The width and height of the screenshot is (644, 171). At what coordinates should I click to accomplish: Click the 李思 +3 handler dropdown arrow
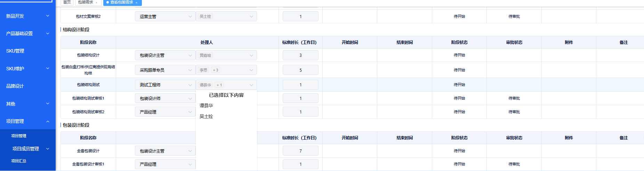click(x=251, y=70)
